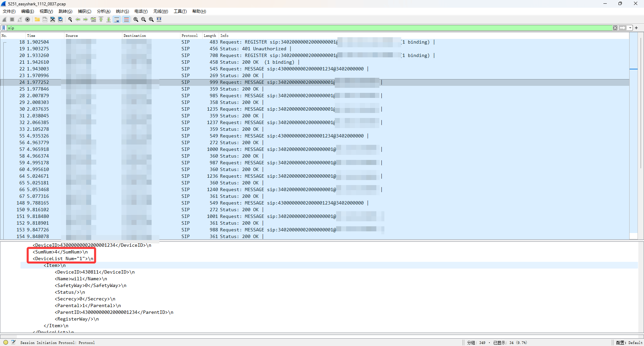644x346 pixels.
Task: Add a filter button with plus icon
Action: [x=636, y=28]
